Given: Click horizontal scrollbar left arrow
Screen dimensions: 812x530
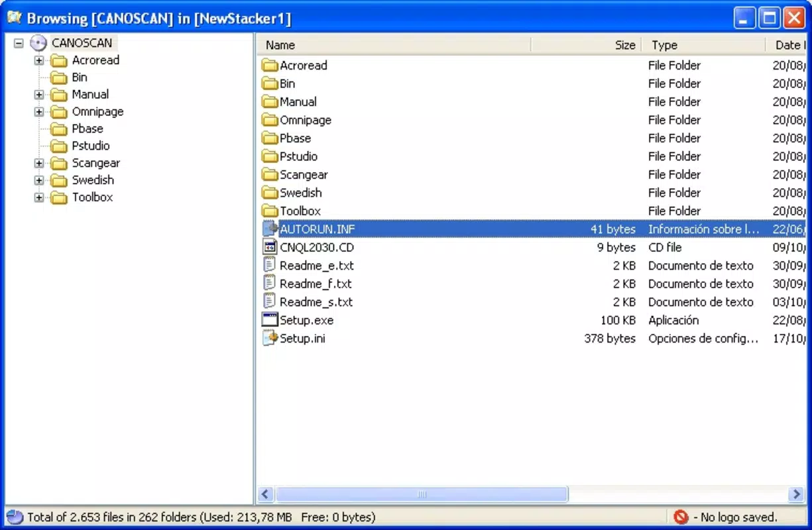Looking at the screenshot, I should (x=266, y=494).
